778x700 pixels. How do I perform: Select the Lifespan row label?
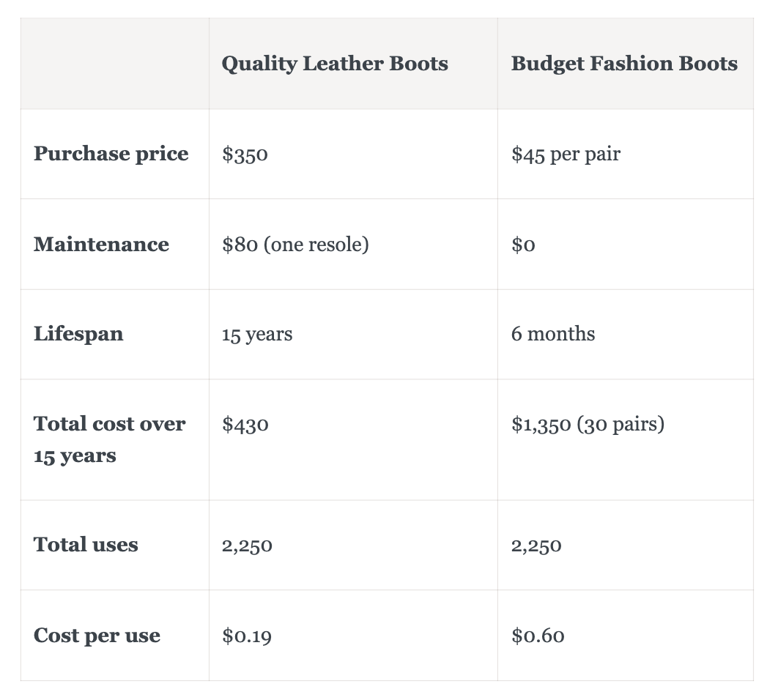(78, 334)
